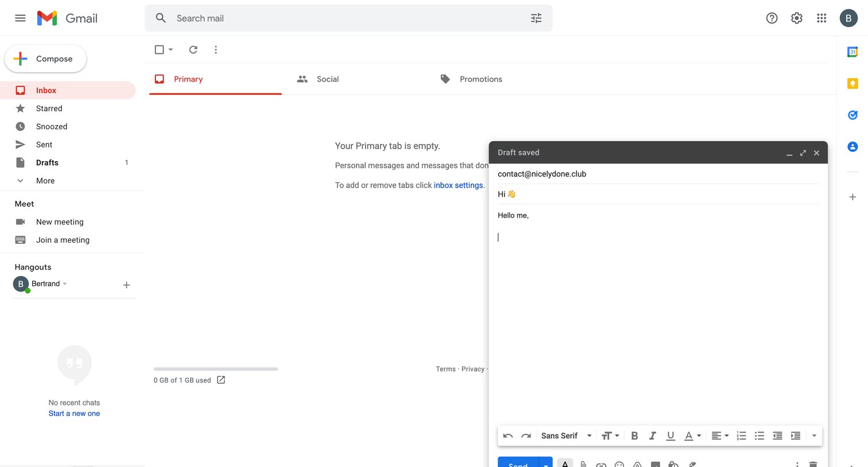Open Bertrand Hangouts status dropdown
Viewport: 868px width, 467px height.
coord(65,284)
